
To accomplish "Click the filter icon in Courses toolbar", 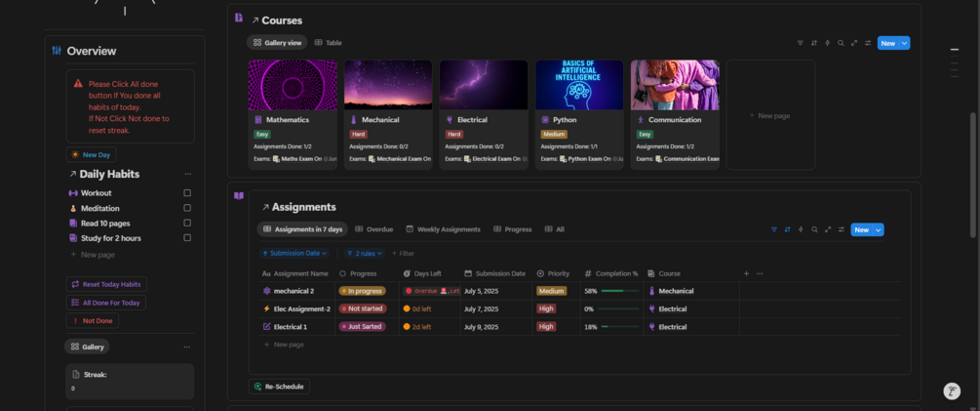I will [x=801, y=43].
